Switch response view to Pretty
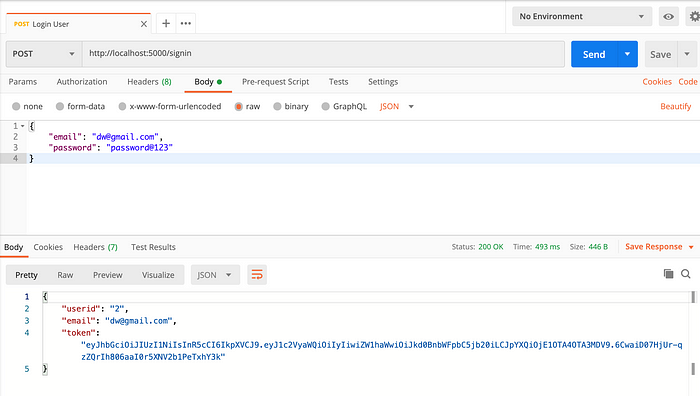Screen dimensions: 700x396 coord(26,275)
